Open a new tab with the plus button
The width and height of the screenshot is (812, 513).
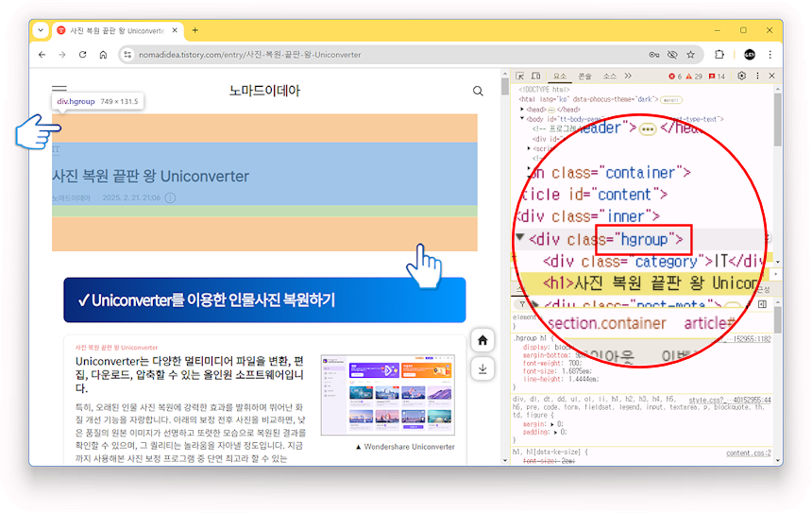coord(195,30)
